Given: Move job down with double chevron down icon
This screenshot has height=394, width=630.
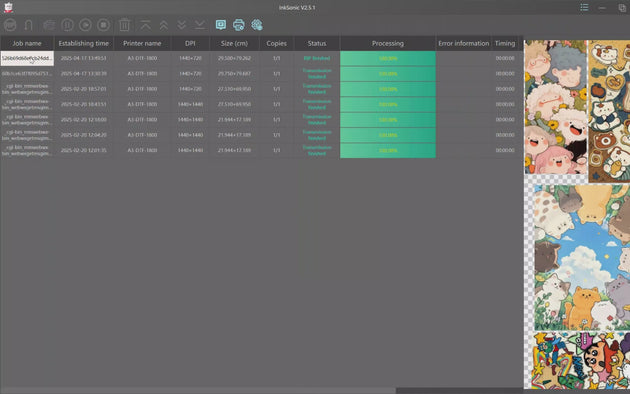Looking at the screenshot, I should (182, 25).
